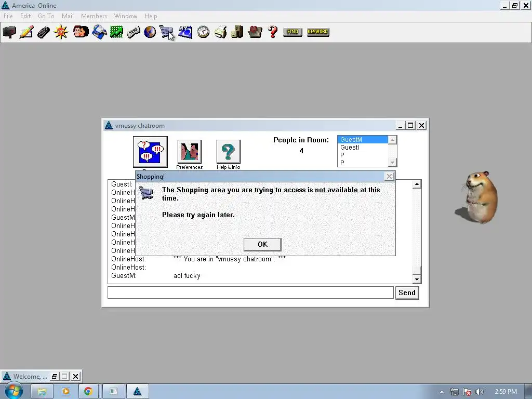Click the compose mail pencil icon
The width and height of the screenshot is (532, 399).
26,32
